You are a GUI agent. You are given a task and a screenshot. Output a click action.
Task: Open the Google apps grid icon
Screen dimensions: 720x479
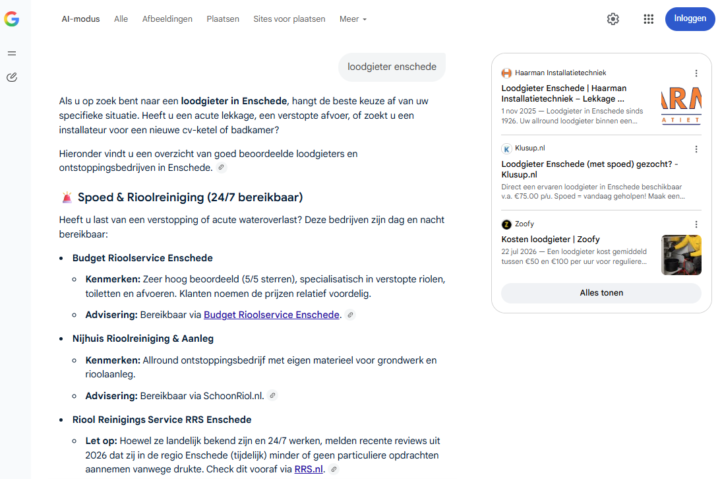click(x=648, y=19)
